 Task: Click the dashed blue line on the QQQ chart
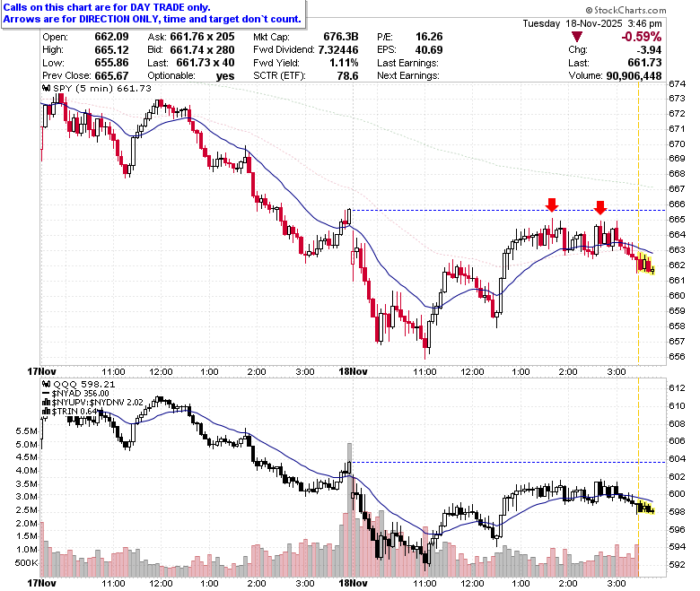[x=509, y=462]
